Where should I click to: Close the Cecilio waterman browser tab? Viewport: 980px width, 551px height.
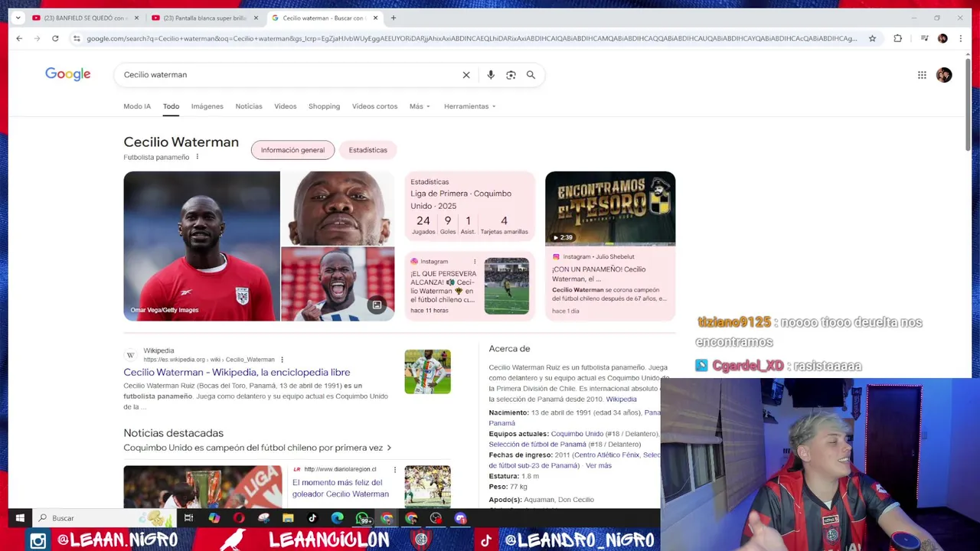375,18
